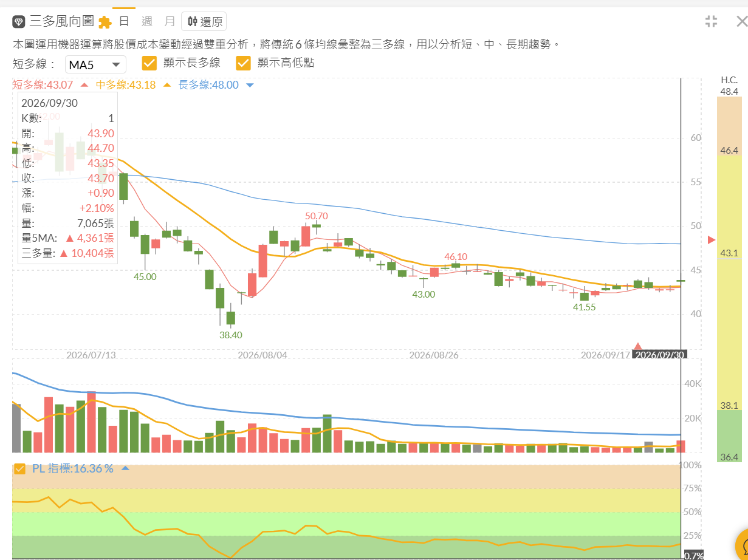The height and width of the screenshot is (560, 748).
Task: Toggle the 顯示高低點 checkbox
Action: click(244, 63)
